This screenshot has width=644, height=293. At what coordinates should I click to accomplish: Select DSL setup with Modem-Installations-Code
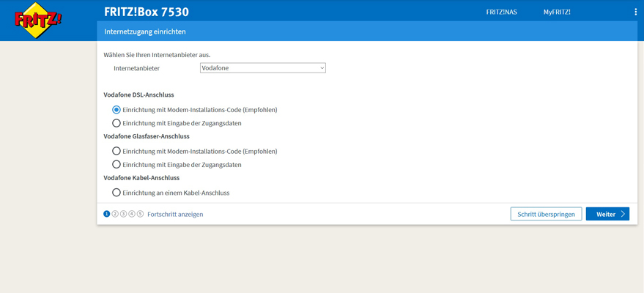coord(116,110)
